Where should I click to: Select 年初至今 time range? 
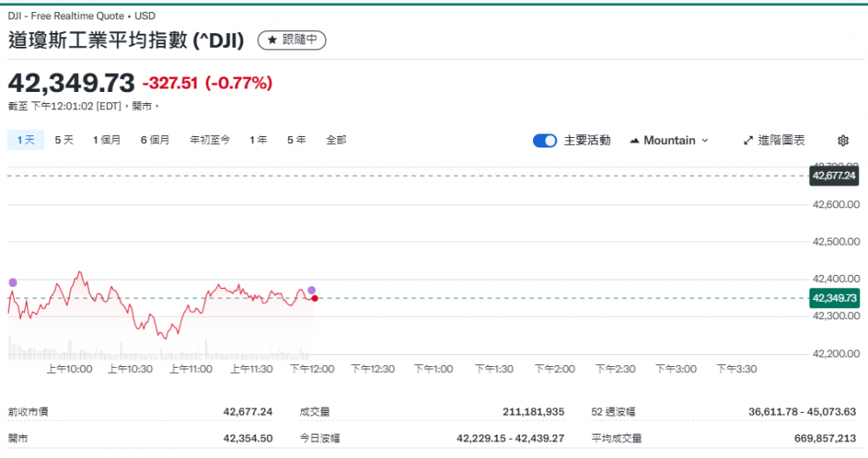tap(209, 140)
